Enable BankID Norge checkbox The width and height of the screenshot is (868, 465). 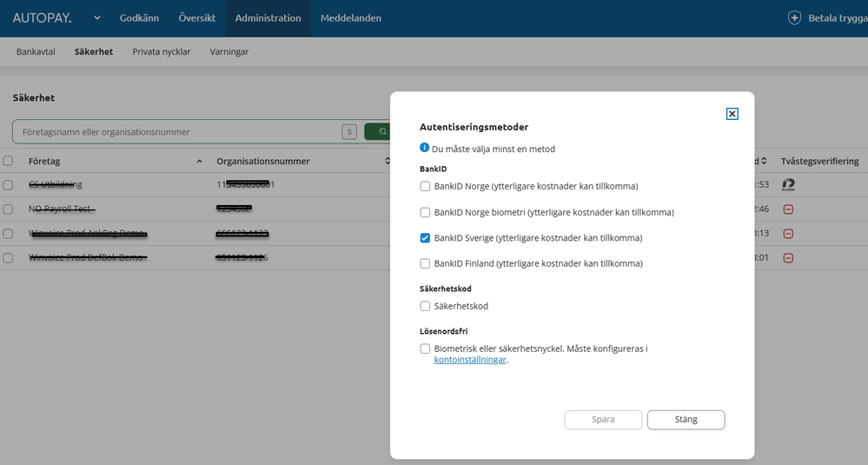425,186
